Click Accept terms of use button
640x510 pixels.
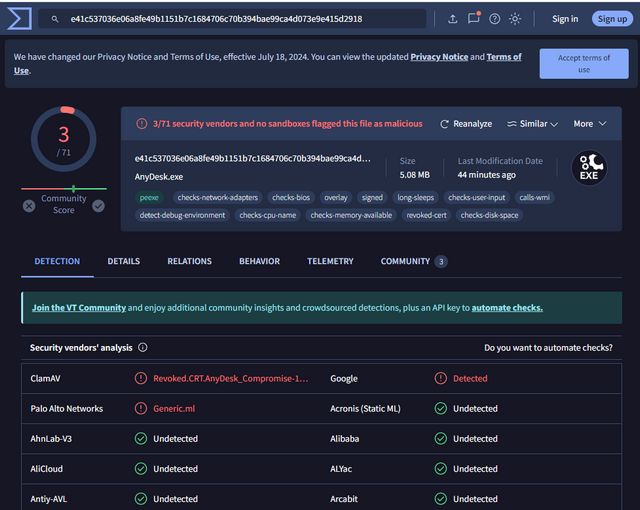(584, 64)
